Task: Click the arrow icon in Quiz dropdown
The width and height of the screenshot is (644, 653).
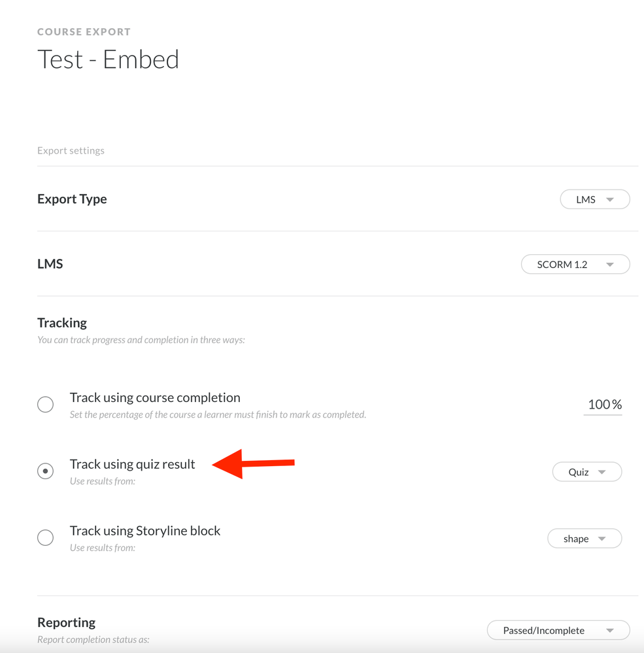Action: click(602, 472)
